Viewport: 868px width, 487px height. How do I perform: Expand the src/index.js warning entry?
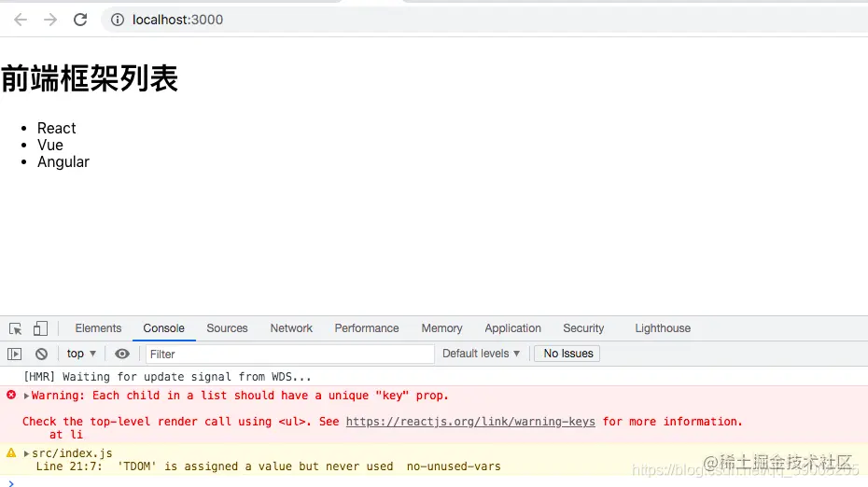click(x=26, y=453)
